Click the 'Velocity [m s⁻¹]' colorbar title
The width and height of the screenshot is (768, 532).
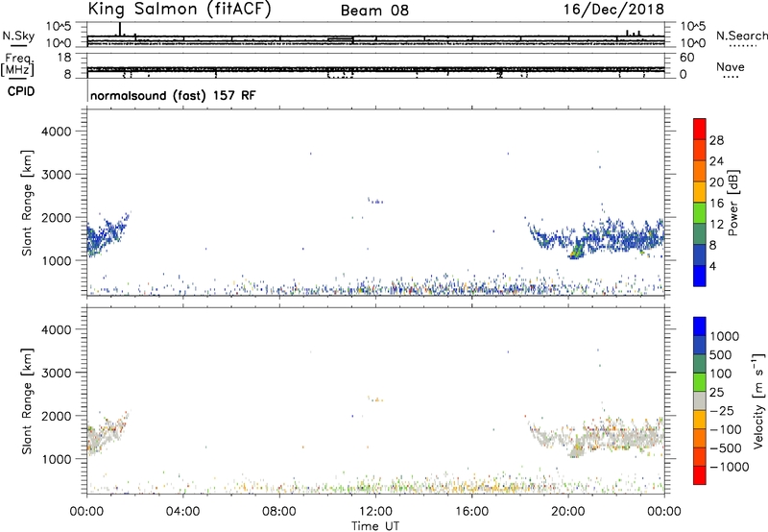[x=758, y=400]
